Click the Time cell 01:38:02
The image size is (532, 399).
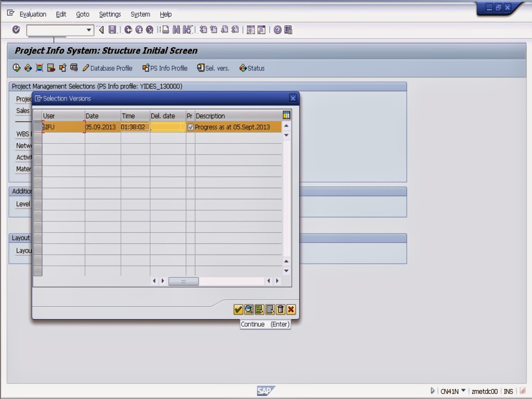point(135,127)
